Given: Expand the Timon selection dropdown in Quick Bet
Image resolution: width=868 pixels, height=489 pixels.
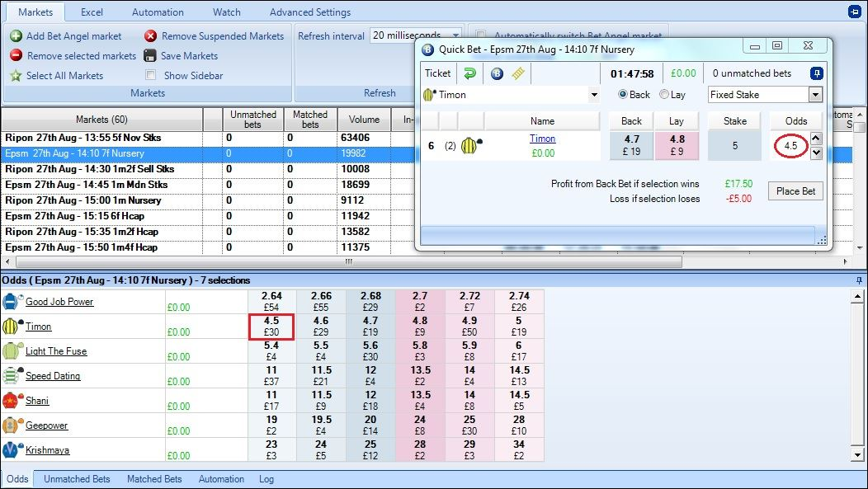Looking at the screenshot, I should (594, 95).
